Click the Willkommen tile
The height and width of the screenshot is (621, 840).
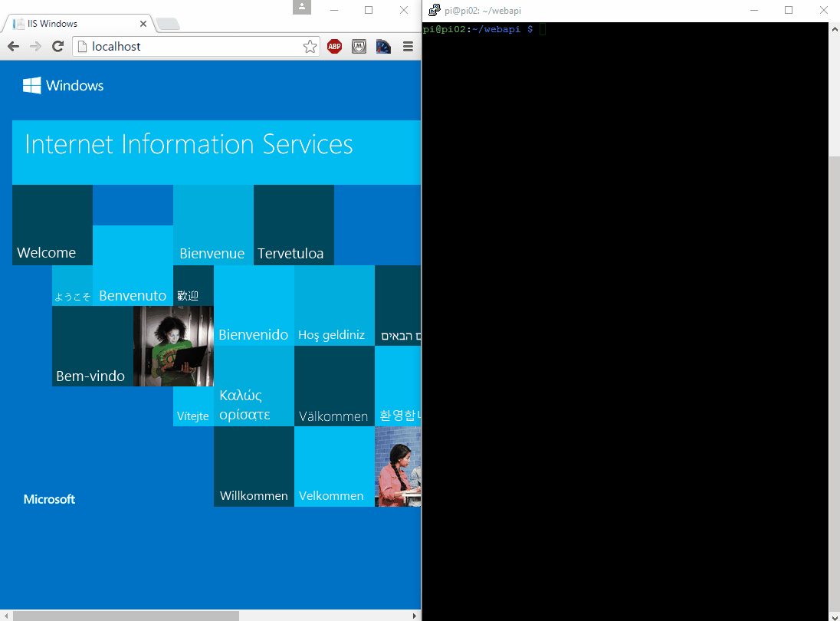click(x=254, y=467)
